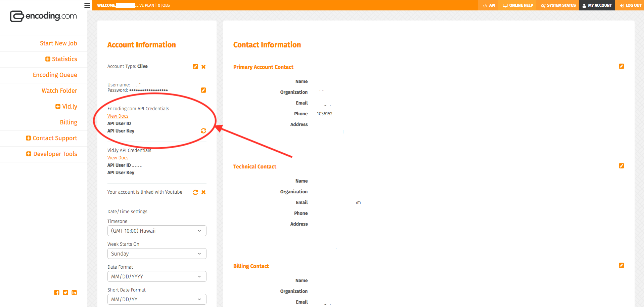The image size is (644, 307).
Task: Expand the Contact Support plus icon
Action: coord(28,138)
